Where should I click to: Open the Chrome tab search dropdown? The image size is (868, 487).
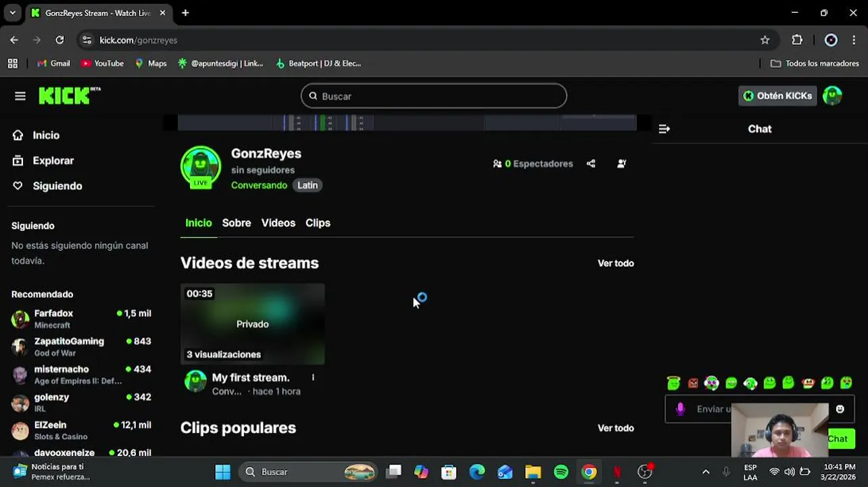(12, 13)
